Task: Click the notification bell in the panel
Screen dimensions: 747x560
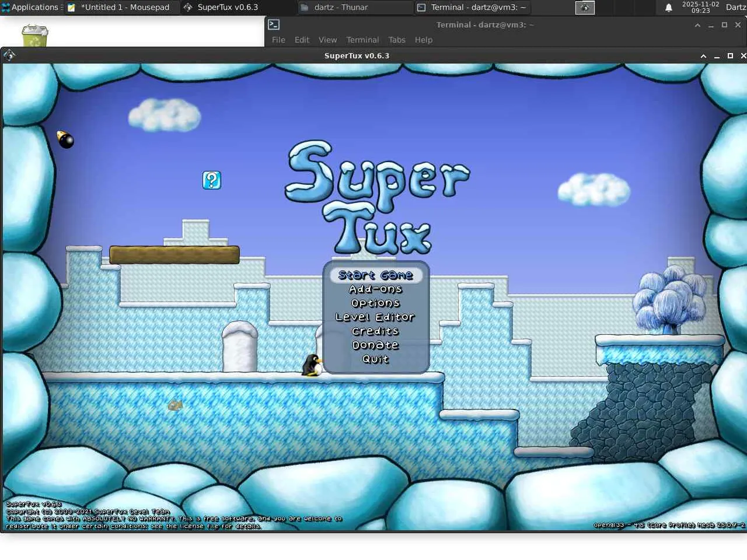Action: point(669,8)
